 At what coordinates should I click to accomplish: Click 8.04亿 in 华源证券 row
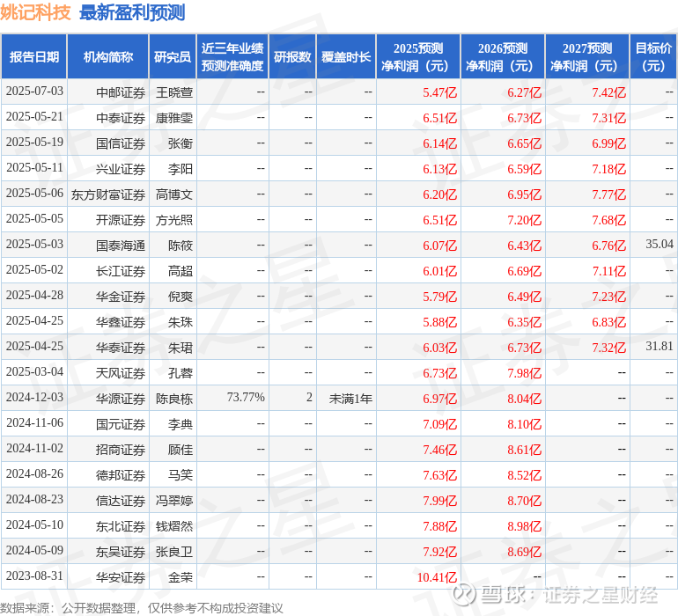coord(525,398)
